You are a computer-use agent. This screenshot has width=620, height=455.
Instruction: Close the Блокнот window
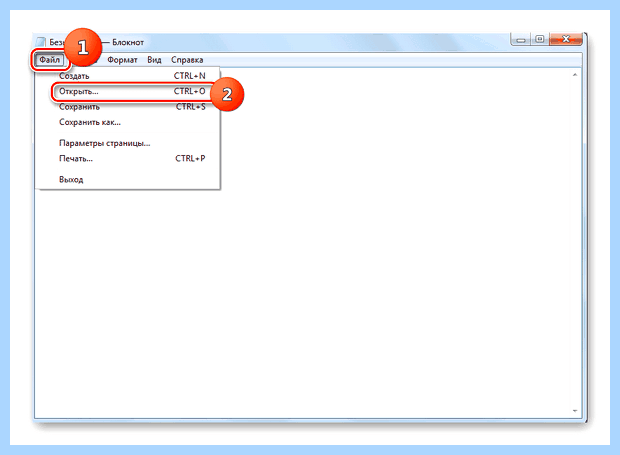point(566,40)
